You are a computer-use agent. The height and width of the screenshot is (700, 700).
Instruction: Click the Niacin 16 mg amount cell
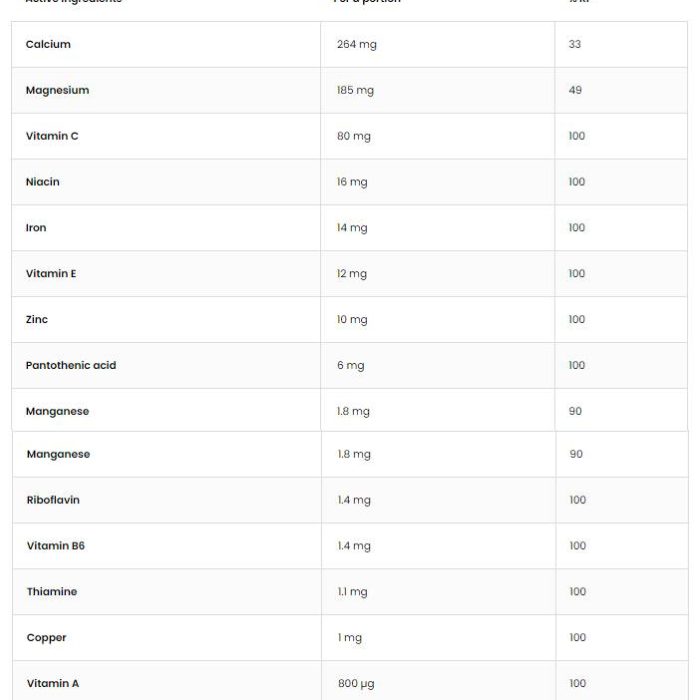[352, 182]
